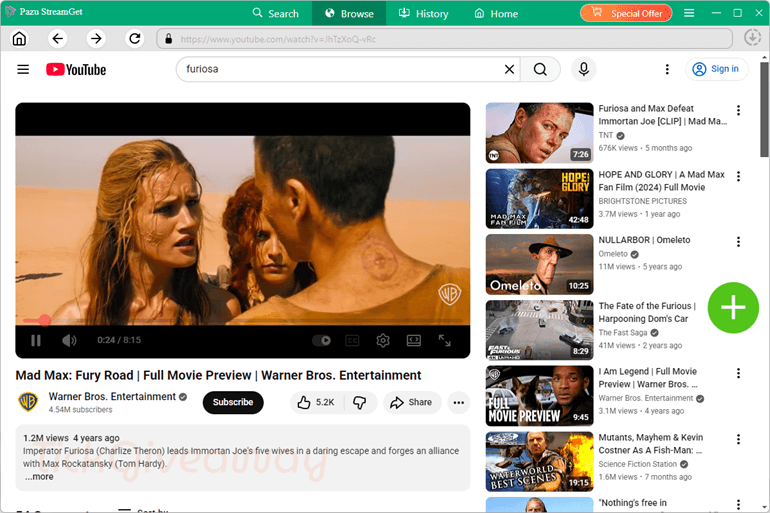
Task: Open HOPE AND GLORY fan film title
Action: tap(661, 181)
